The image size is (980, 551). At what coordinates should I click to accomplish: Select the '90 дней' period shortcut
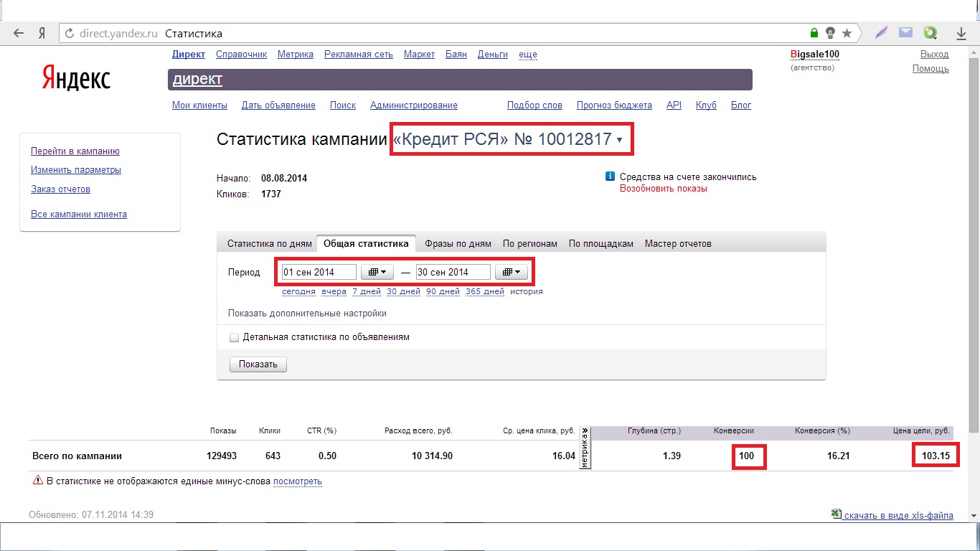pyautogui.click(x=443, y=291)
